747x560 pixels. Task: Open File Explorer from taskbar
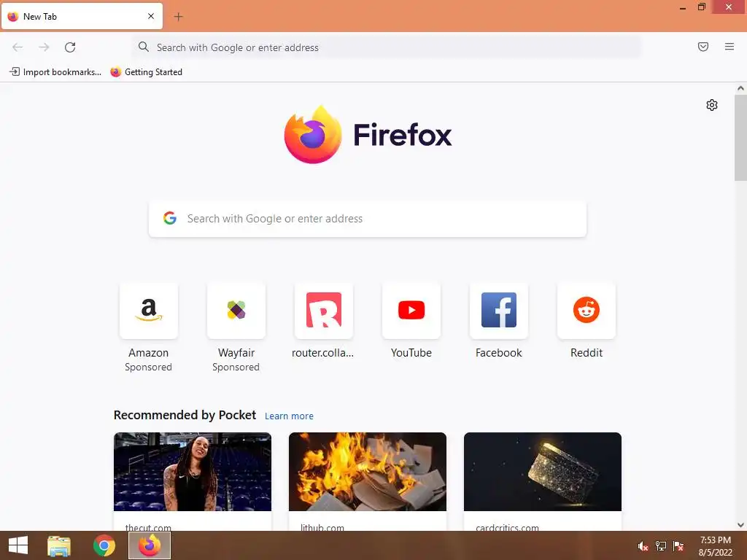click(59, 545)
